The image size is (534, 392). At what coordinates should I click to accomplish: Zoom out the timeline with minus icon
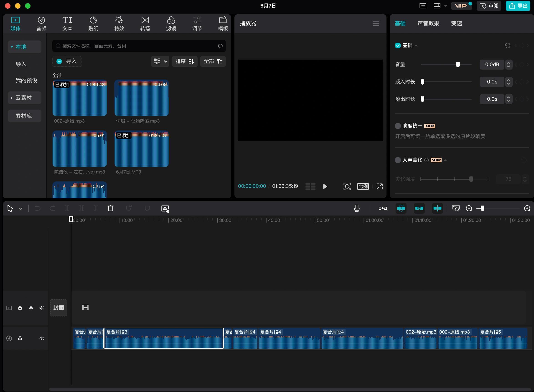[x=469, y=209]
